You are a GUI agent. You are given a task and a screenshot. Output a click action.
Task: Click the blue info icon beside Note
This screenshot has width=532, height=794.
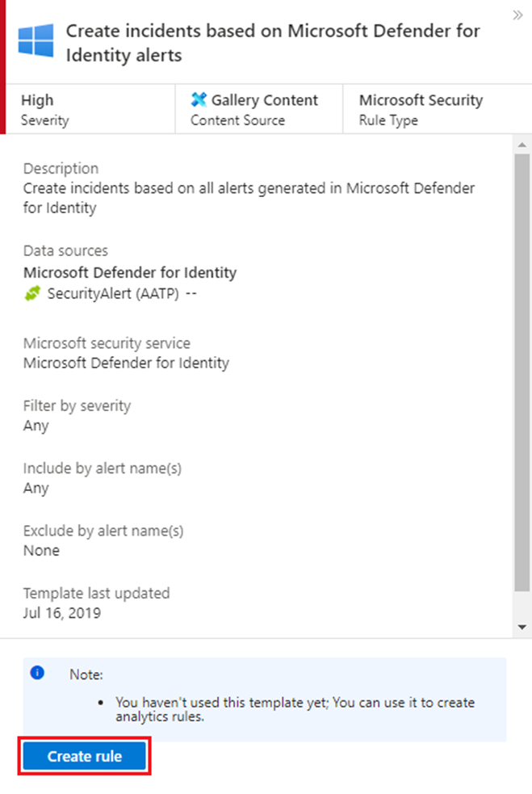pos(37,673)
